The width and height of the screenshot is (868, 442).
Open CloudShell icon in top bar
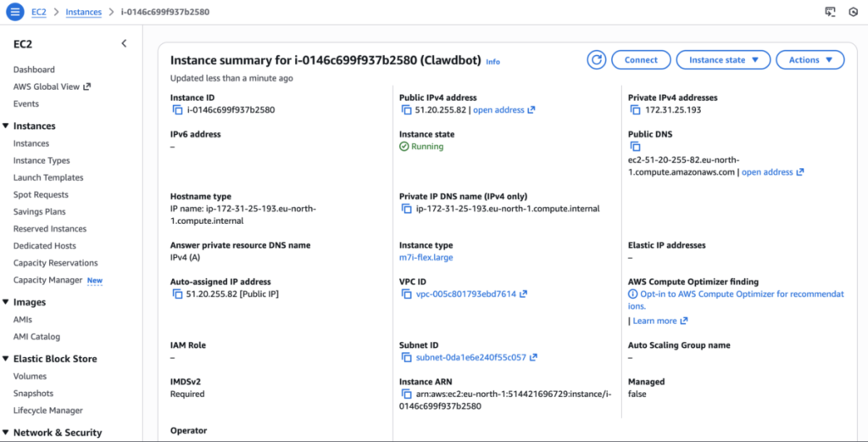pos(830,12)
